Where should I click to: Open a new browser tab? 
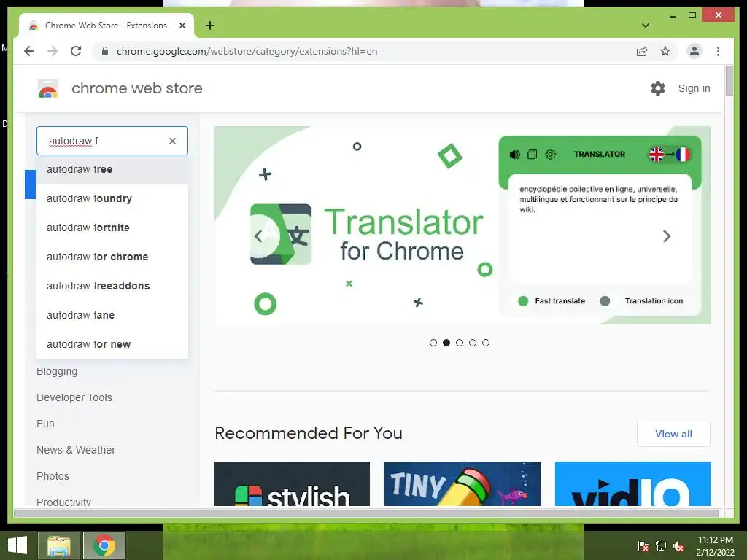tap(210, 26)
